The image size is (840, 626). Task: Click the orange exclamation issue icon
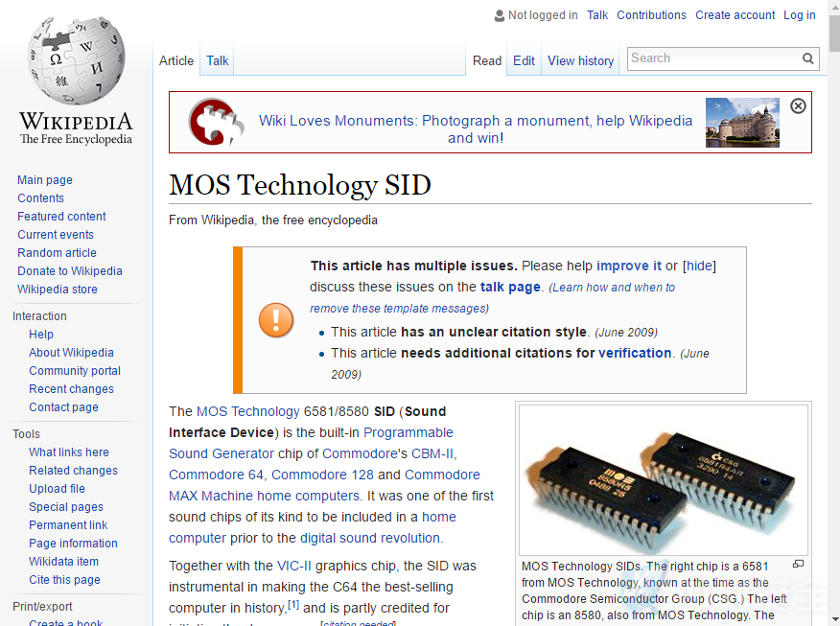coord(276,319)
